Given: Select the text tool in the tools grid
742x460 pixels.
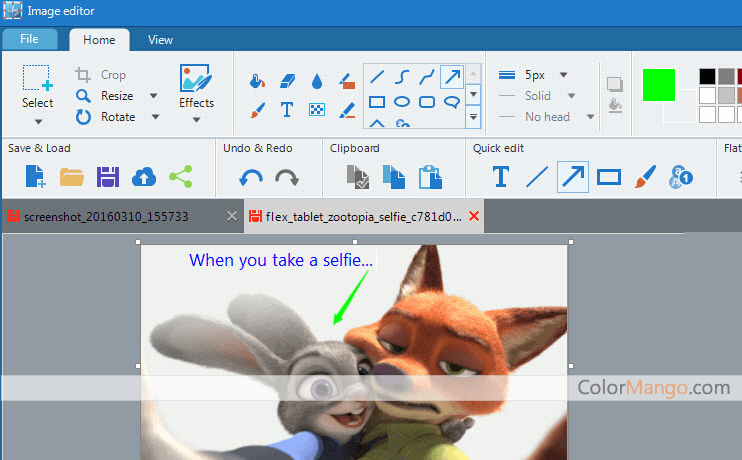Looking at the screenshot, I should coord(287,110).
